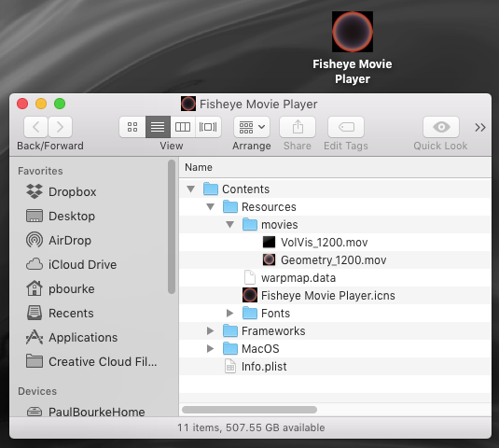The height and width of the screenshot is (448, 499).
Task: Click the Share toolbar icon
Action: coord(298,127)
